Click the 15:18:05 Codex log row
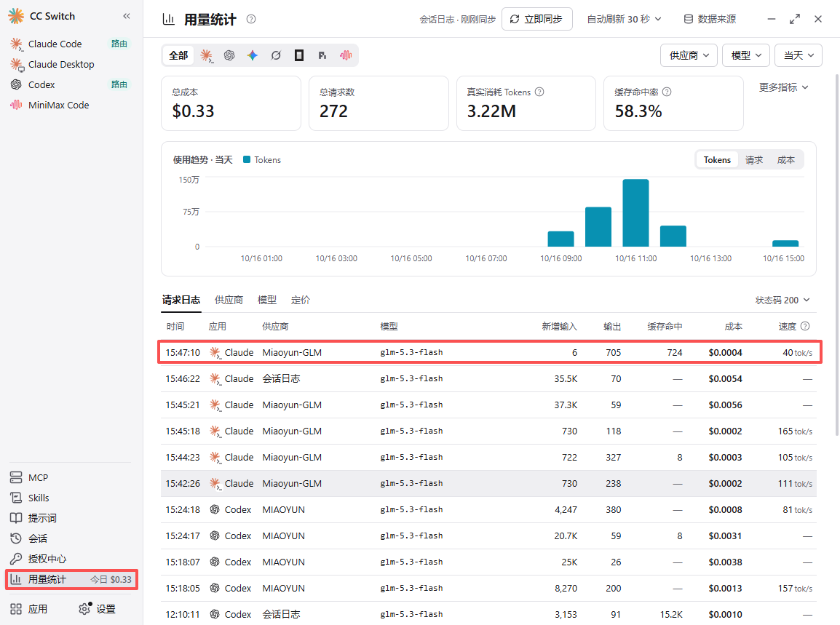840x625 pixels. 488,589
